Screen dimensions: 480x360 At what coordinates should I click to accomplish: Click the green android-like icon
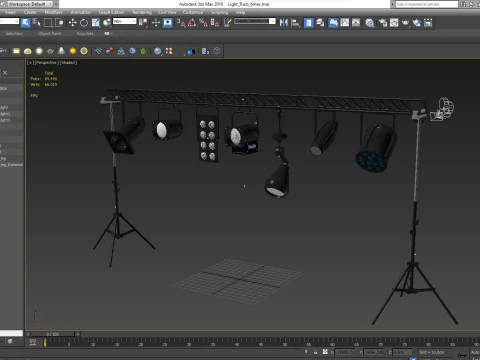[143, 51]
